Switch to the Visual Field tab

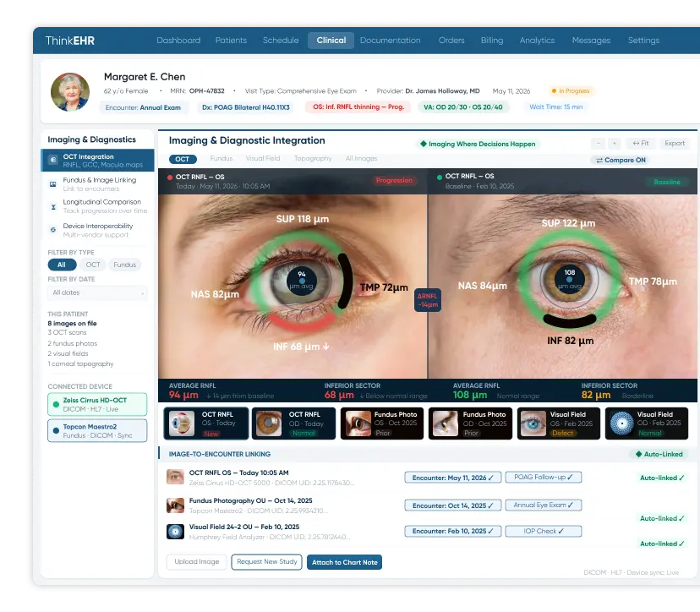262,158
